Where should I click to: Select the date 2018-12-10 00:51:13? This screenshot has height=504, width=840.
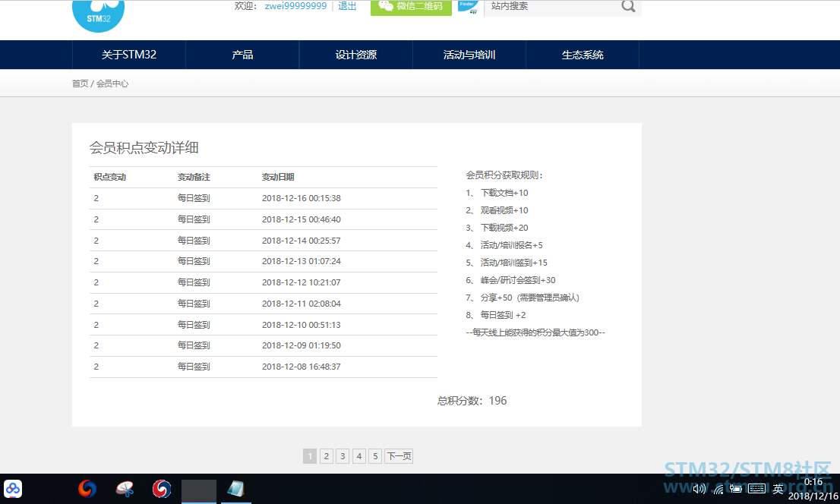[x=301, y=325]
